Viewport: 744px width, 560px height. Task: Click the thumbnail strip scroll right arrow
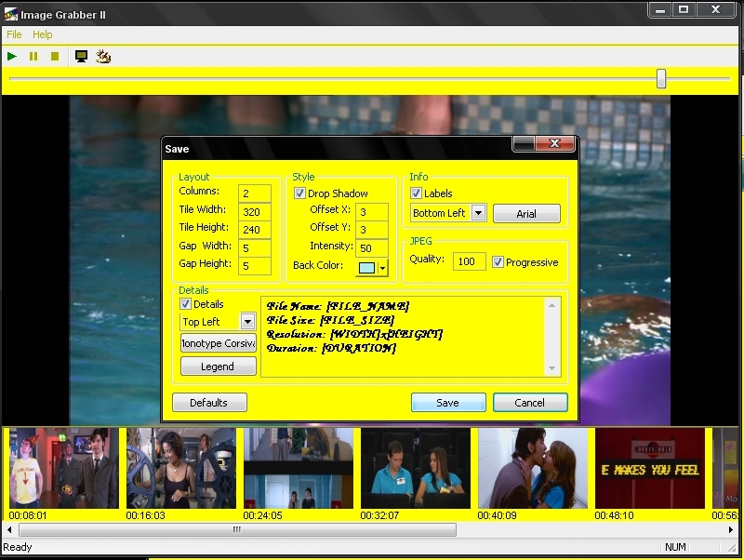[731, 529]
